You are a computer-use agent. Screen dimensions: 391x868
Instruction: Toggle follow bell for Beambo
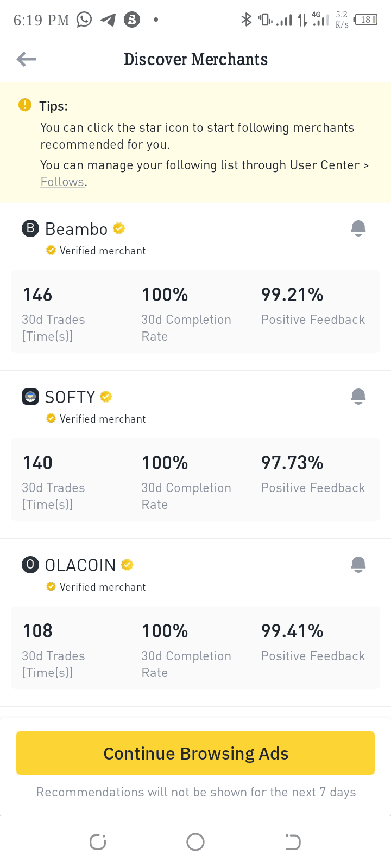358,228
